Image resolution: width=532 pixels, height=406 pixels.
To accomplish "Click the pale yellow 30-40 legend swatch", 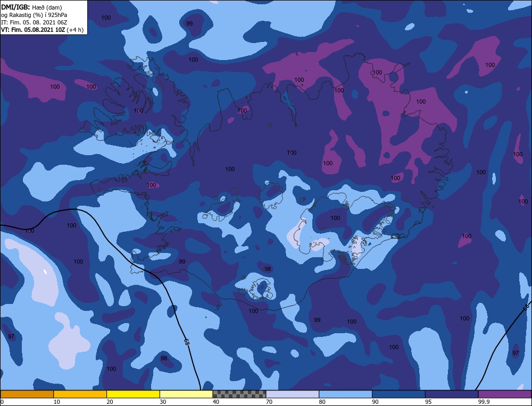I will coord(186,394).
